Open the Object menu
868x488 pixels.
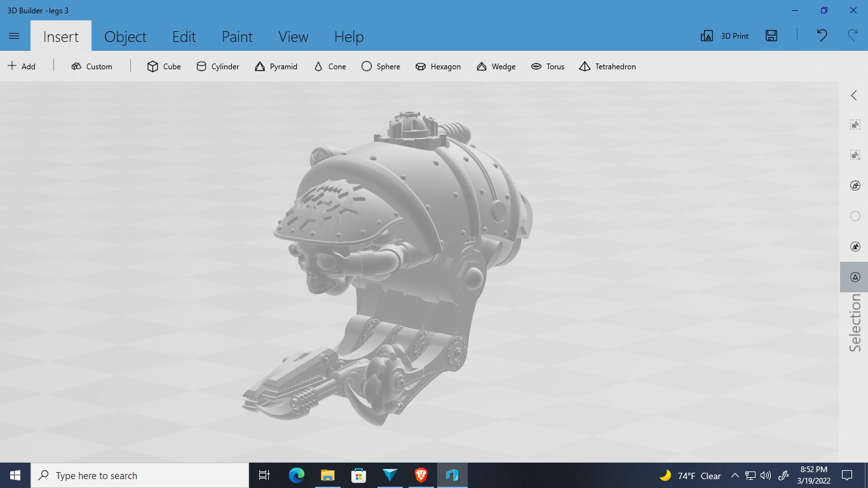125,37
